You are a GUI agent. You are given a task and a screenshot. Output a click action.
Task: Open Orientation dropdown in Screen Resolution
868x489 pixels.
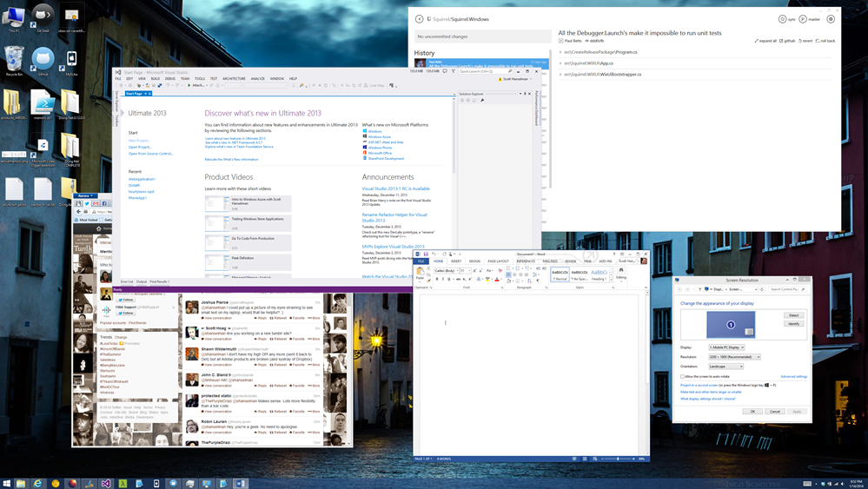726,367
